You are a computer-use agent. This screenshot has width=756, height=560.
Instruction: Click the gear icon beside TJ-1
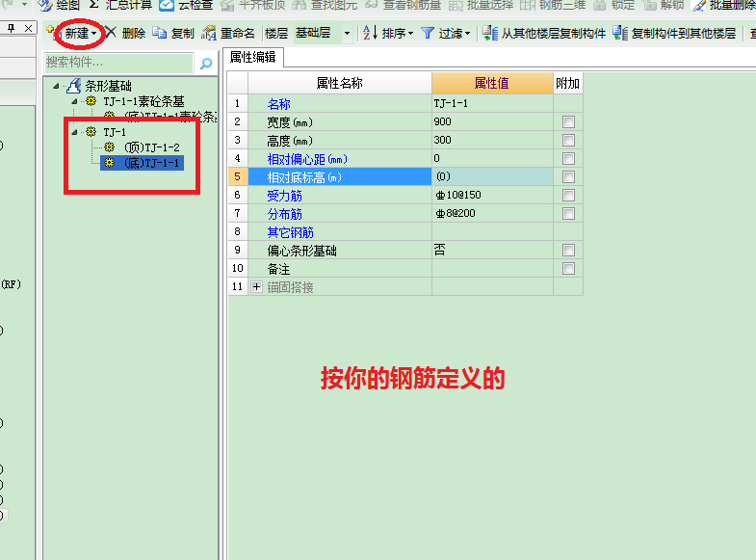click(91, 132)
